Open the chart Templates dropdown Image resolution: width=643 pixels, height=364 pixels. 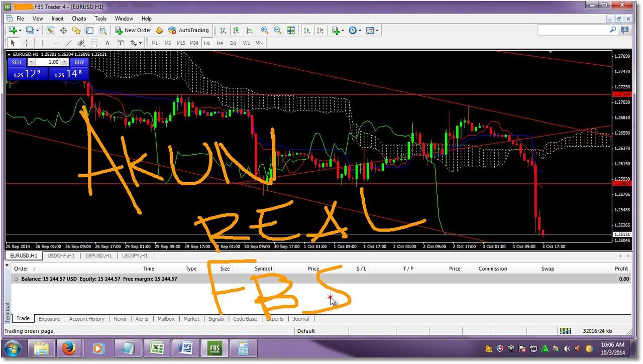coord(372,31)
